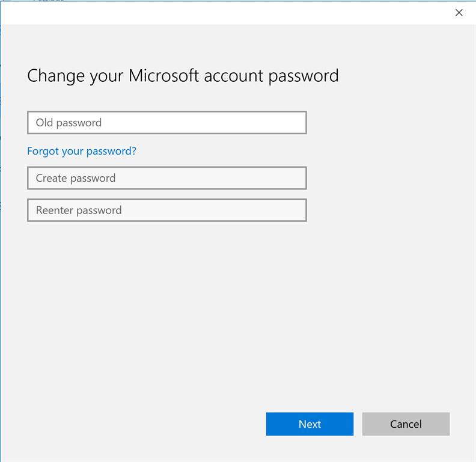Select the new password entry field
Screen dimensions: 476x462
pos(166,178)
